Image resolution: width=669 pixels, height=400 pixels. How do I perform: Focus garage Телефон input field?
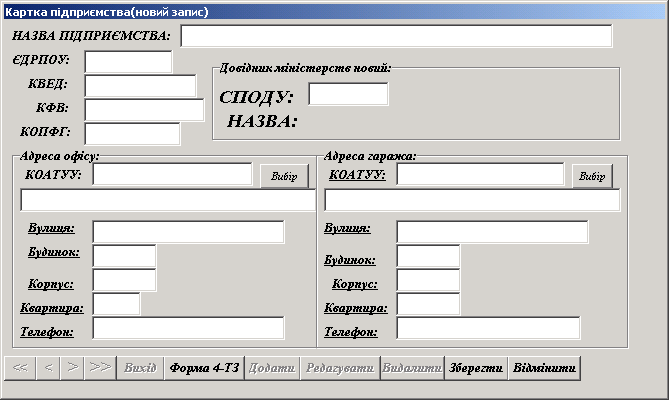point(488,328)
